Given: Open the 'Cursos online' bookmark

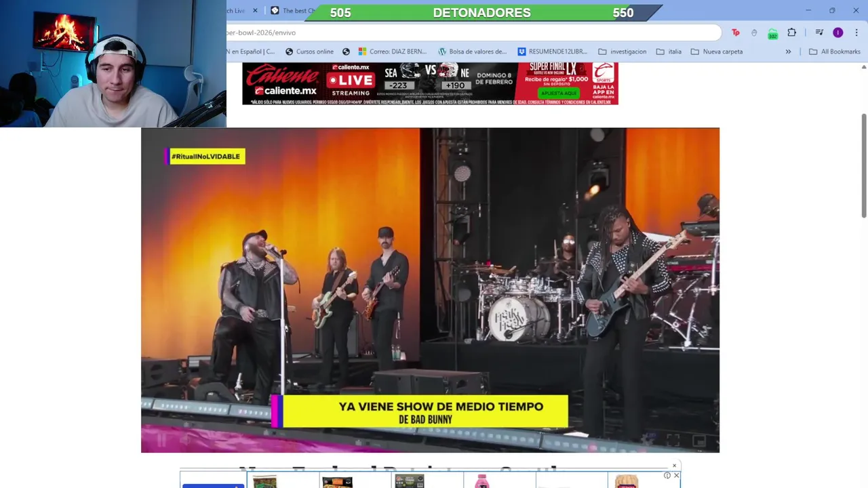Looking at the screenshot, I should (x=309, y=52).
